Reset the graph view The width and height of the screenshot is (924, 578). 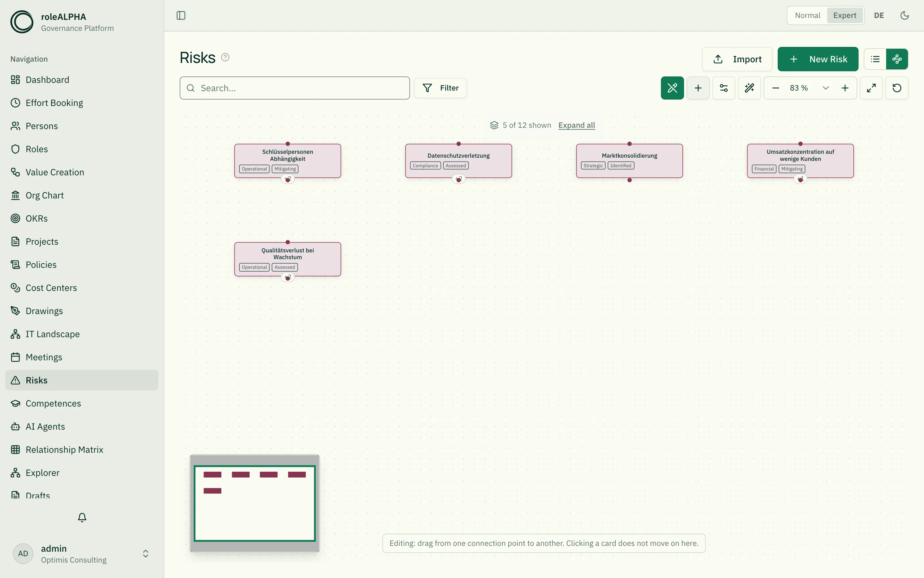[897, 88]
